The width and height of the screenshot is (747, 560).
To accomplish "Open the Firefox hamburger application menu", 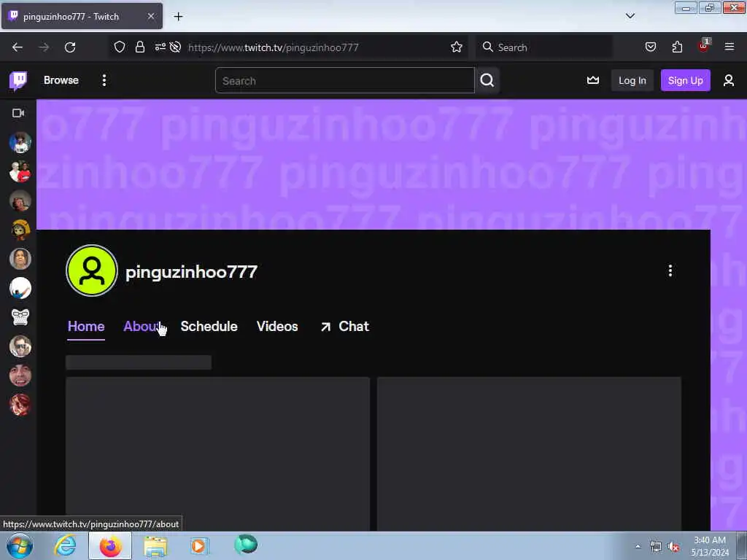I will [x=729, y=47].
